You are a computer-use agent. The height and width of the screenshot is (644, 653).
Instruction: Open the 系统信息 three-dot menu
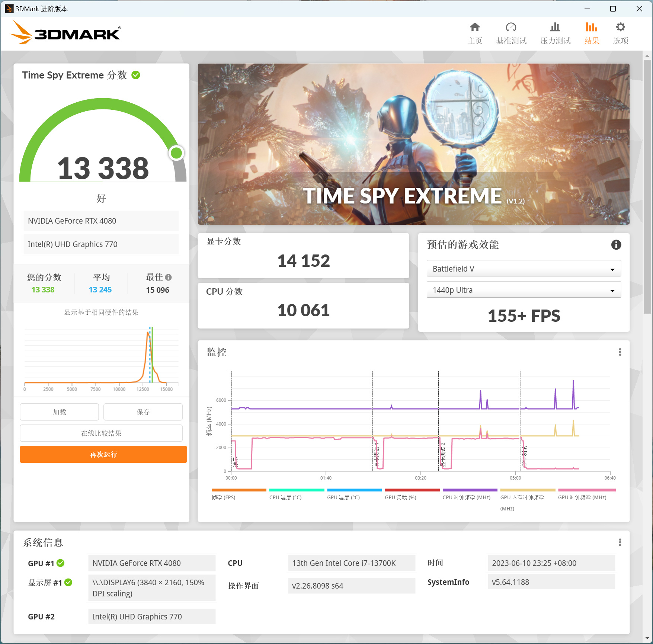pyautogui.click(x=620, y=542)
